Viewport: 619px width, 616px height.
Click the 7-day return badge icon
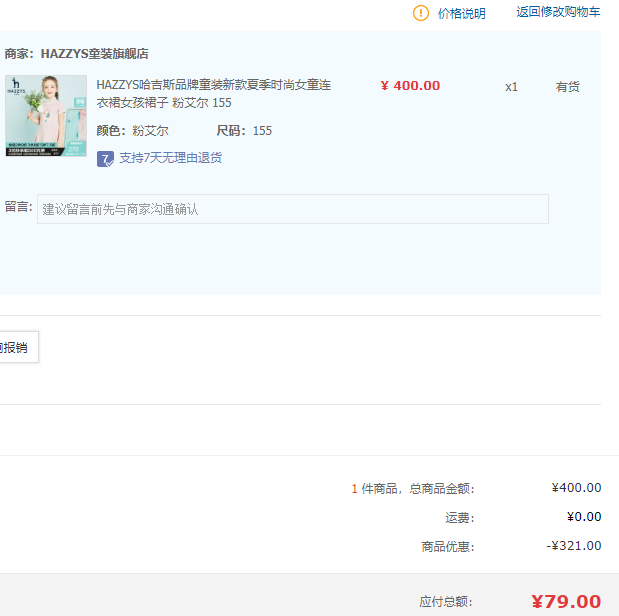tap(105, 158)
